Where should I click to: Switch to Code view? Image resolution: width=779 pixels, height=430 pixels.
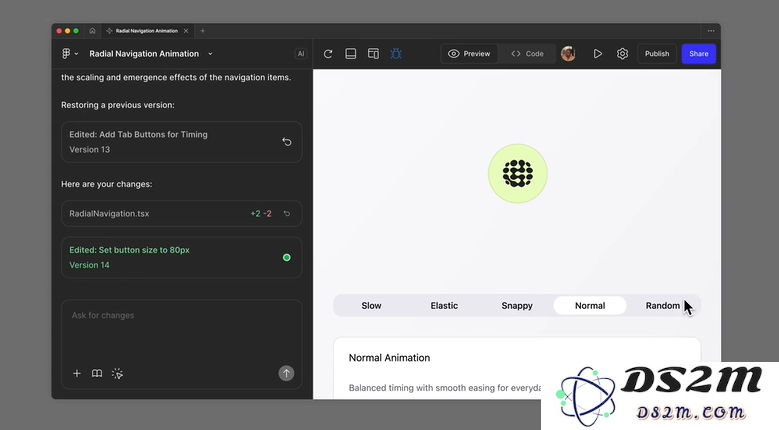(527, 54)
